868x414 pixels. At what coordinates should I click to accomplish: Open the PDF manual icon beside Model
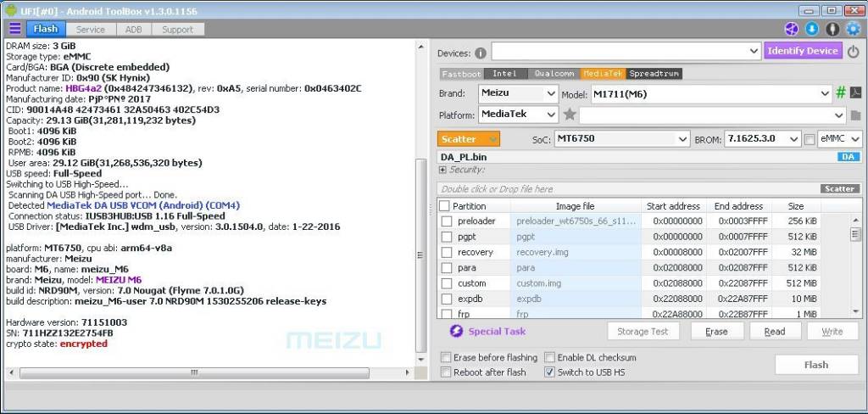[855, 93]
